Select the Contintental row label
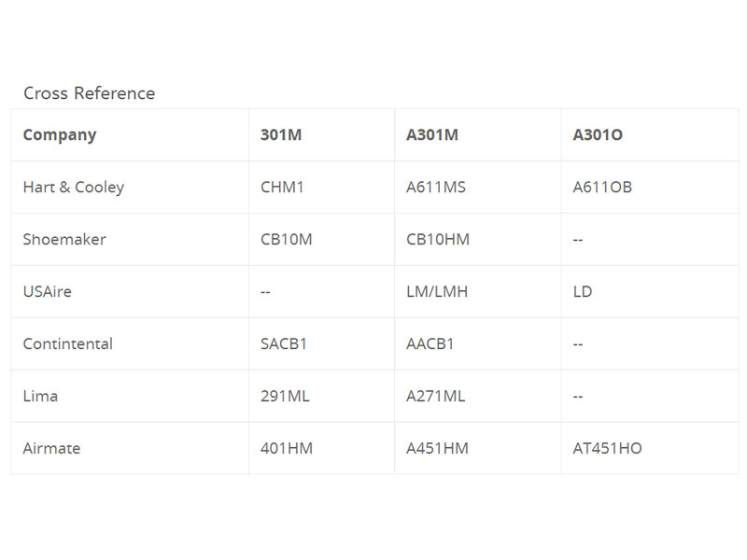The height and width of the screenshot is (560, 747). tap(68, 343)
